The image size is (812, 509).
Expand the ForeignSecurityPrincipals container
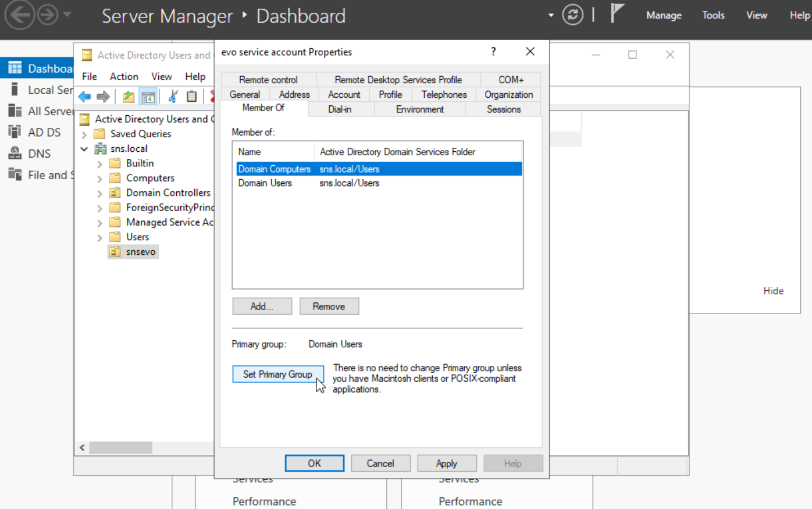coord(99,208)
